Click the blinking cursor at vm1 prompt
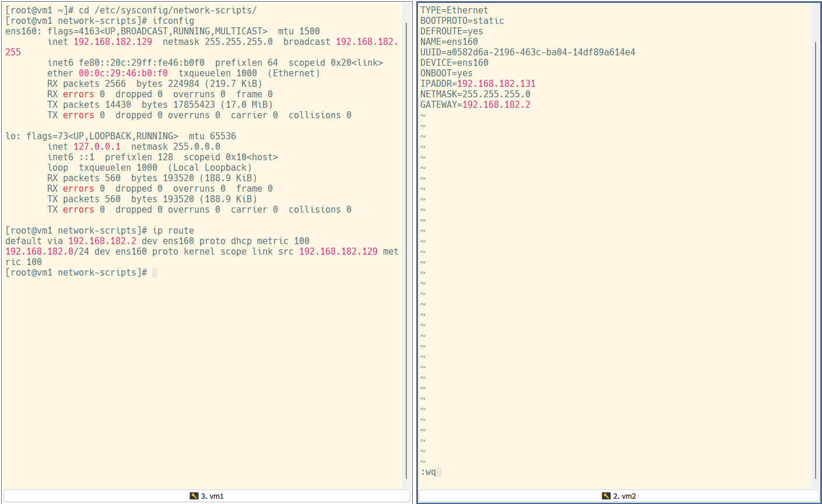 (153, 272)
